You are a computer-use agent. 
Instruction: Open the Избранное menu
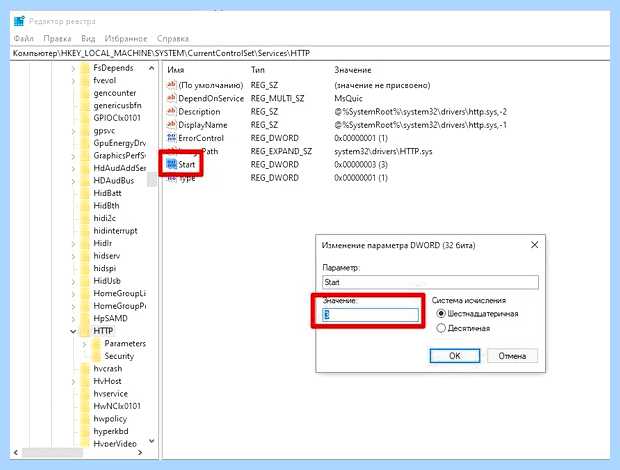(126, 38)
